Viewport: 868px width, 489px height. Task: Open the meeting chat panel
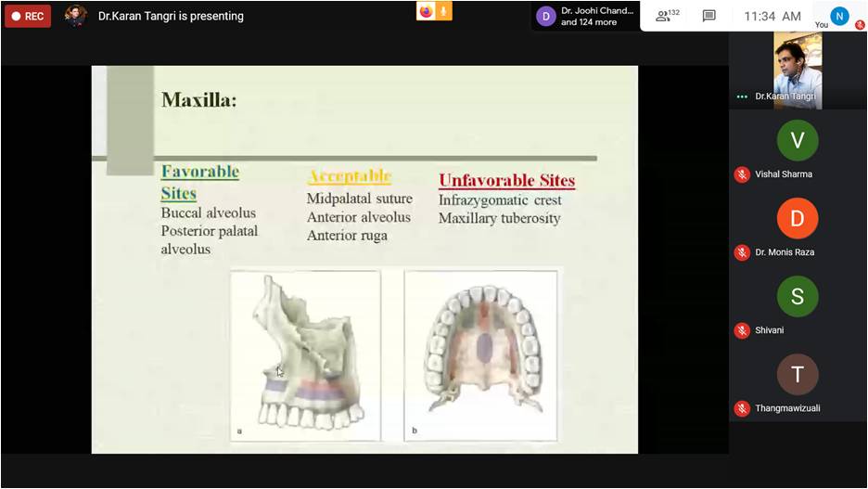click(x=708, y=16)
